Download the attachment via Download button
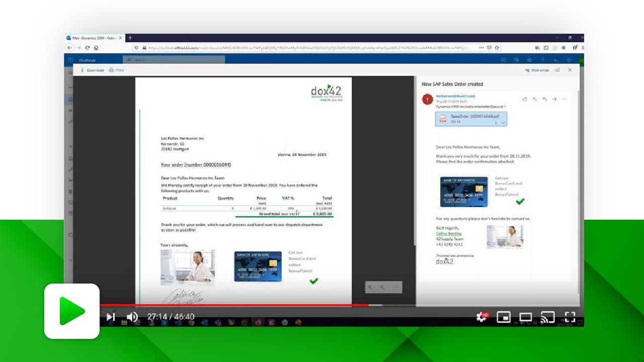 point(92,70)
